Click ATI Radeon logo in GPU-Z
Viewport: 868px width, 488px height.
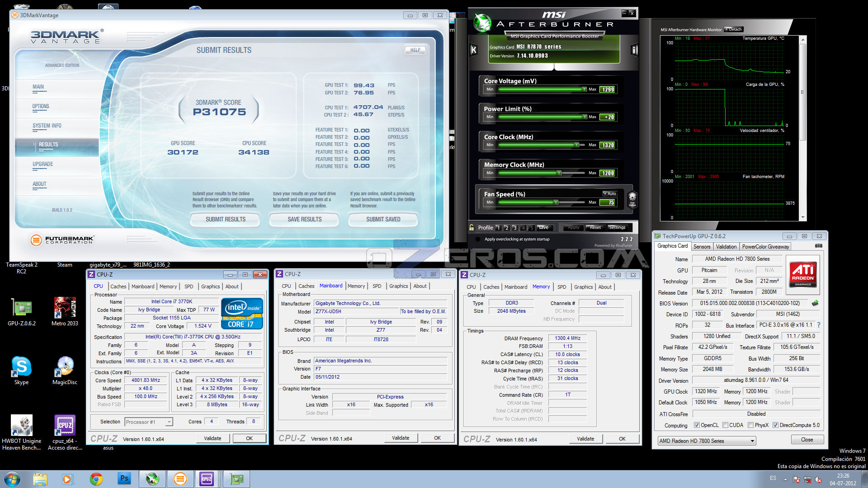click(803, 274)
